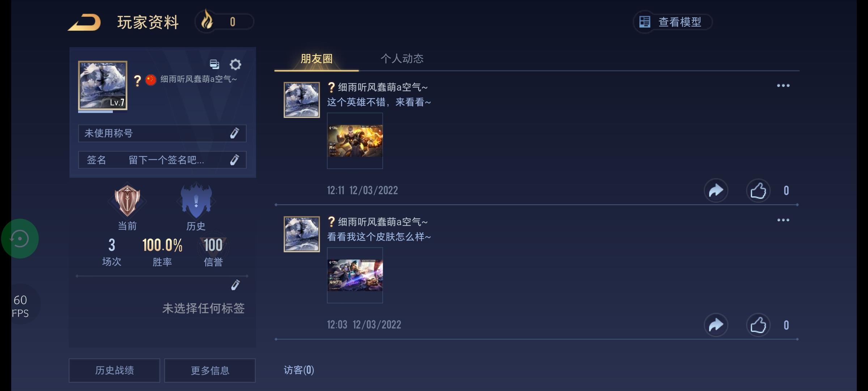Image resolution: width=868 pixels, height=391 pixels.
Task: Open three-dot menu on second post
Action: point(783,220)
